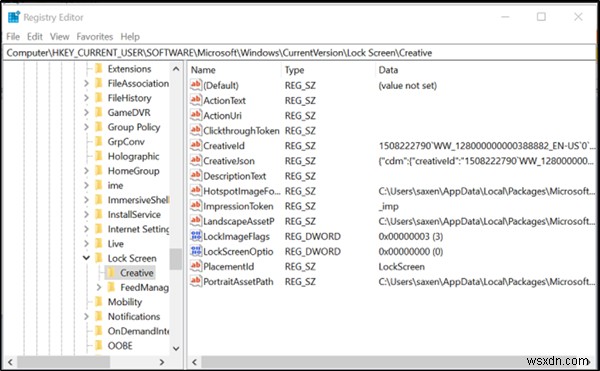Select the PlacementId value icon
The height and width of the screenshot is (371, 600).
pos(196,266)
